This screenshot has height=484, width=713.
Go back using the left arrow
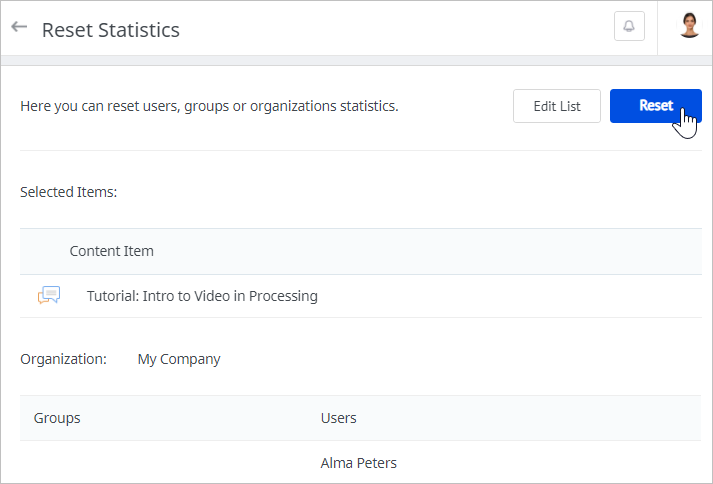tap(19, 27)
